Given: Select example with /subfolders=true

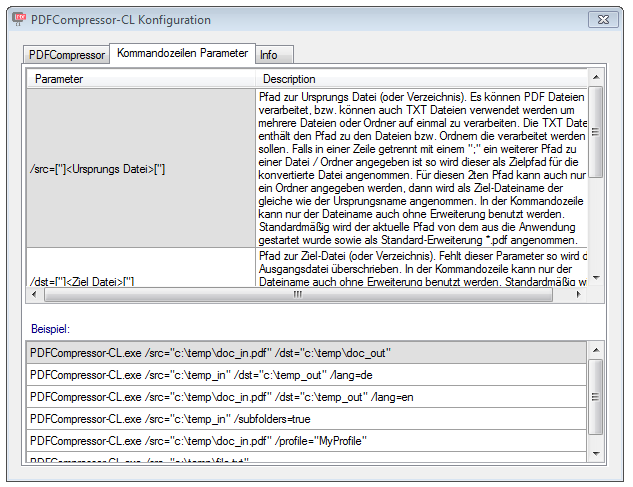Looking at the screenshot, I should pyautogui.click(x=306, y=419).
